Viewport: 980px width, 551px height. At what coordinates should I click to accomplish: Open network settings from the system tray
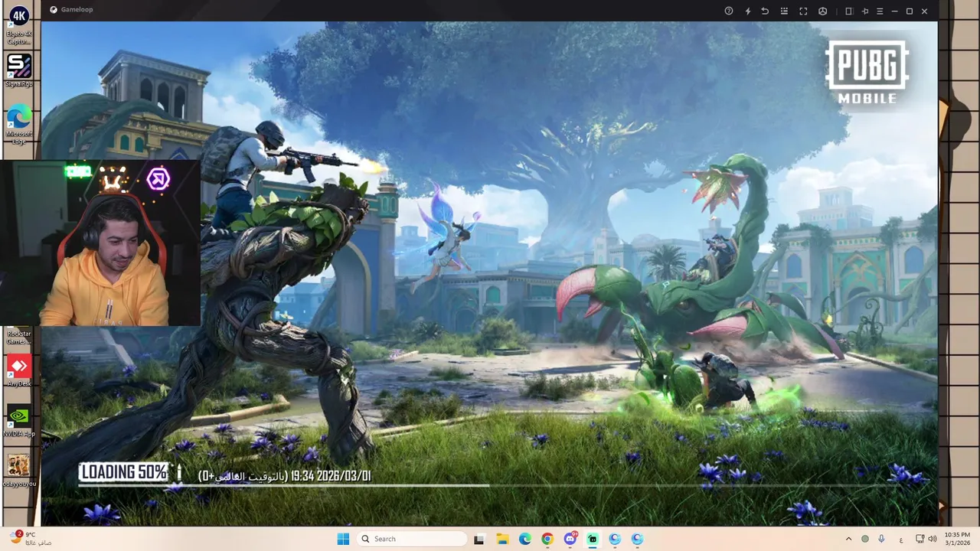920,539
